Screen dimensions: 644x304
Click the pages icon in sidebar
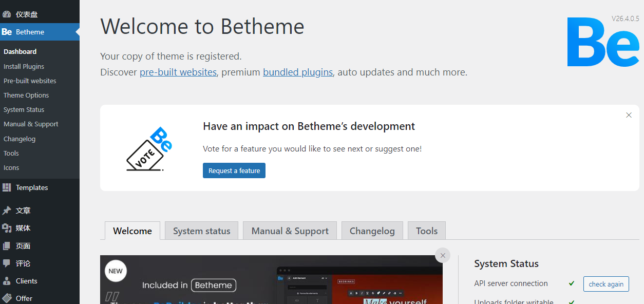pyautogui.click(x=7, y=246)
